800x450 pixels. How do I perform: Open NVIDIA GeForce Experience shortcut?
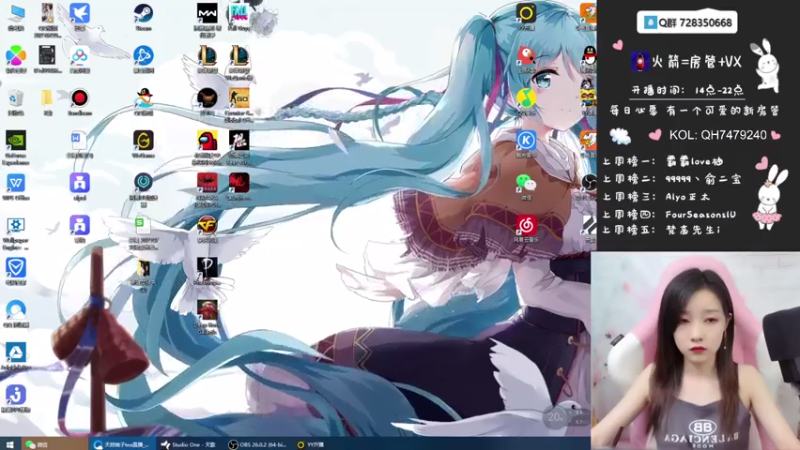(16, 141)
